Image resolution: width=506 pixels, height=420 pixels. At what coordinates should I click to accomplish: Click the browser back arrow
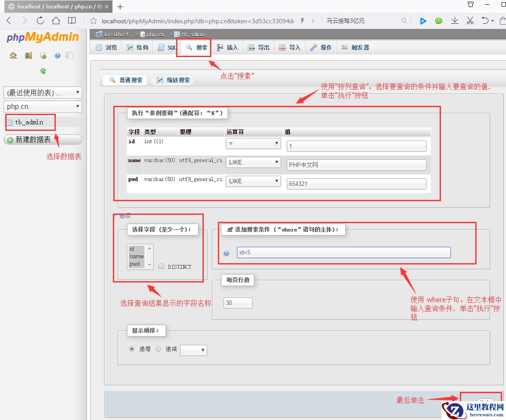coord(9,21)
